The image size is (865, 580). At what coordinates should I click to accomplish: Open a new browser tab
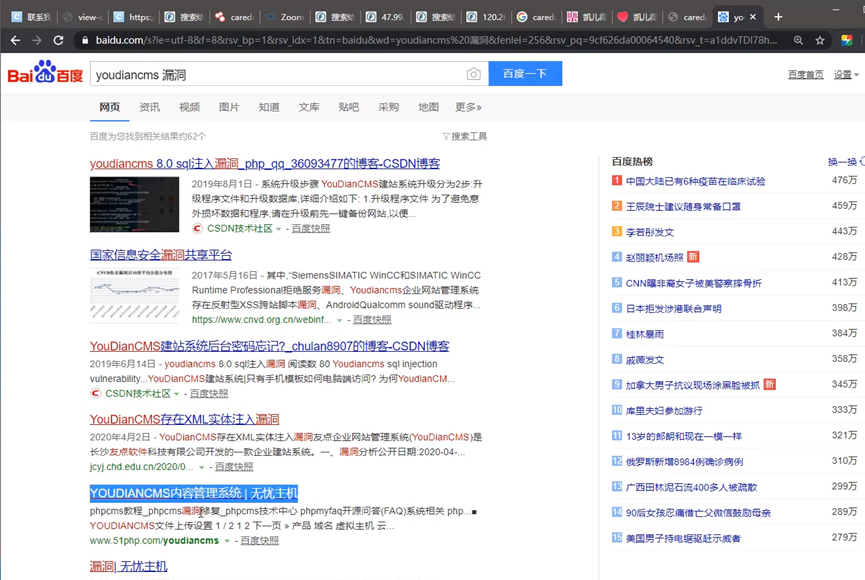[x=778, y=17]
